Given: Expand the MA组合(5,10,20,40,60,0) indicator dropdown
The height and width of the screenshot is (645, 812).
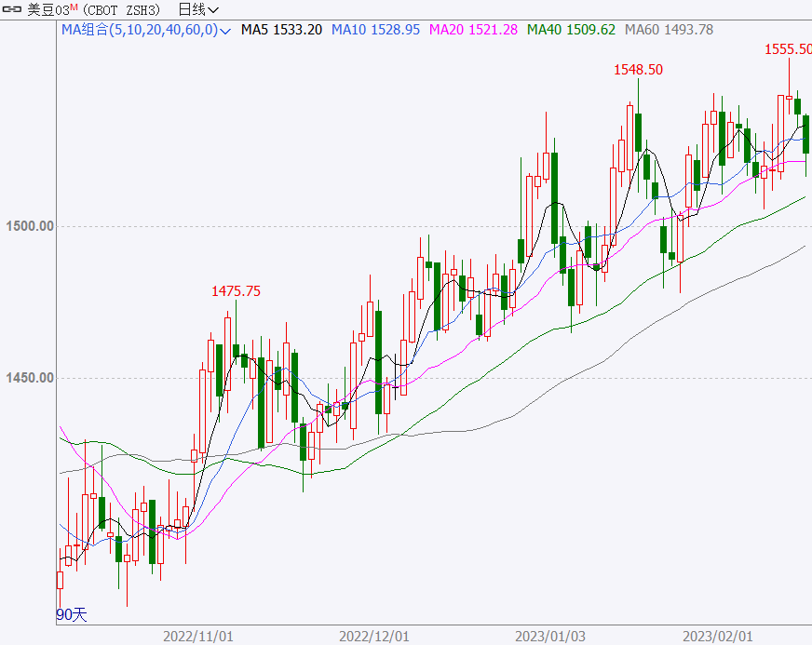Looking at the screenshot, I should (146, 30).
